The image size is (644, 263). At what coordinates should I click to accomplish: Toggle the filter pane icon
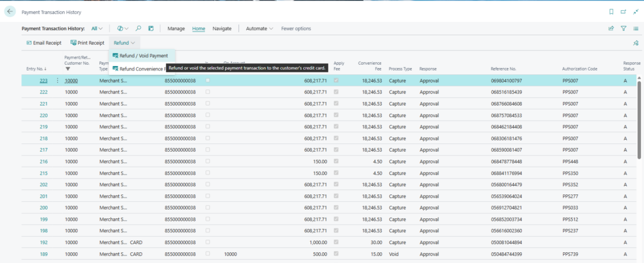coord(623,29)
